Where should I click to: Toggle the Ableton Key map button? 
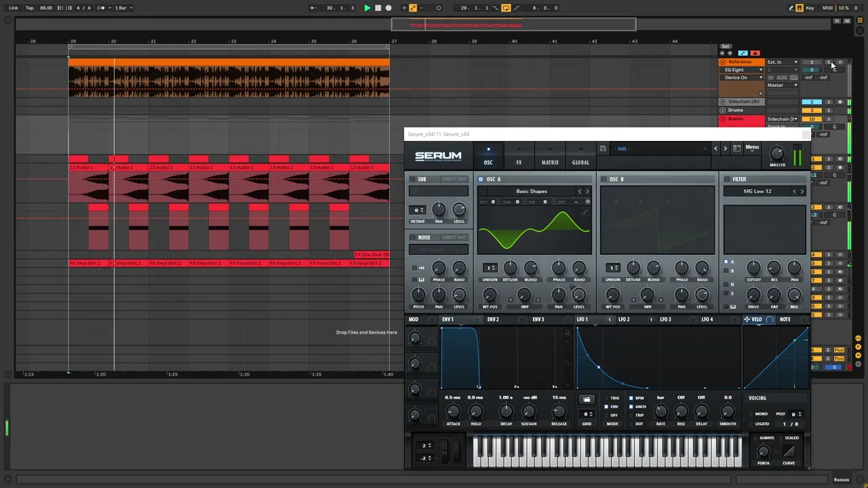pyautogui.click(x=810, y=8)
